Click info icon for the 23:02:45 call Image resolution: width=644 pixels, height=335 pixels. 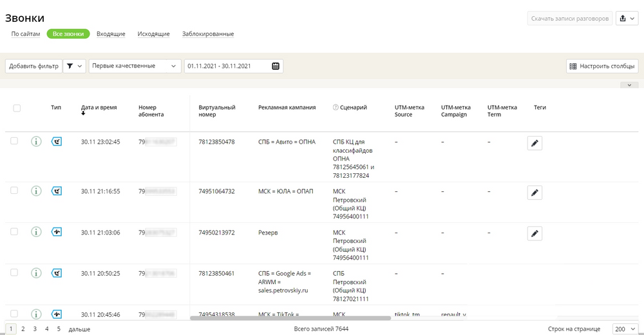tap(37, 142)
